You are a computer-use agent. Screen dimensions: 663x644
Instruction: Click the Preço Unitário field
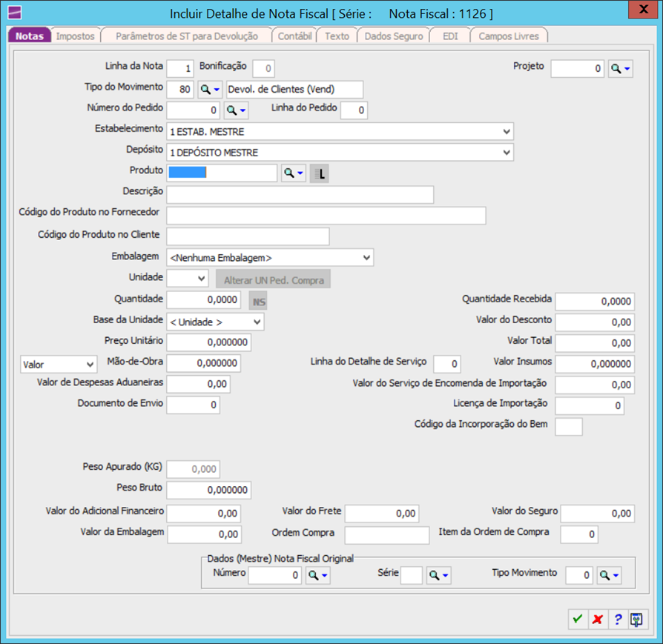click(209, 342)
